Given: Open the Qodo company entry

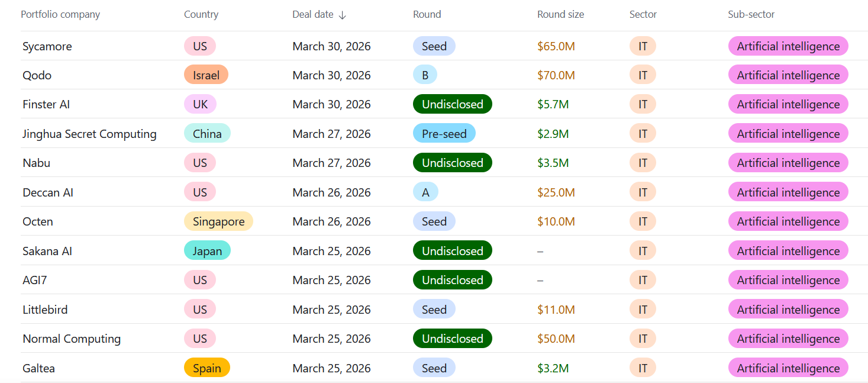Looking at the screenshot, I should click(x=37, y=75).
